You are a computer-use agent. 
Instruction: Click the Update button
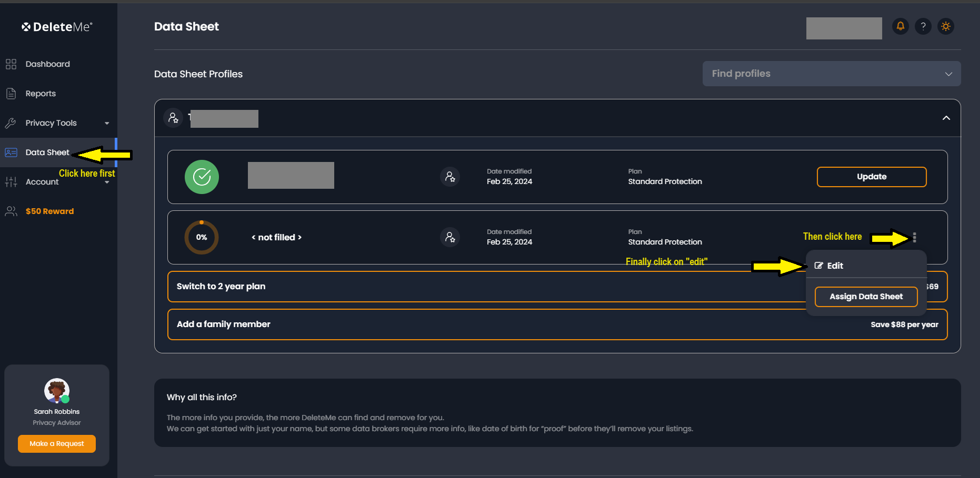(x=872, y=177)
